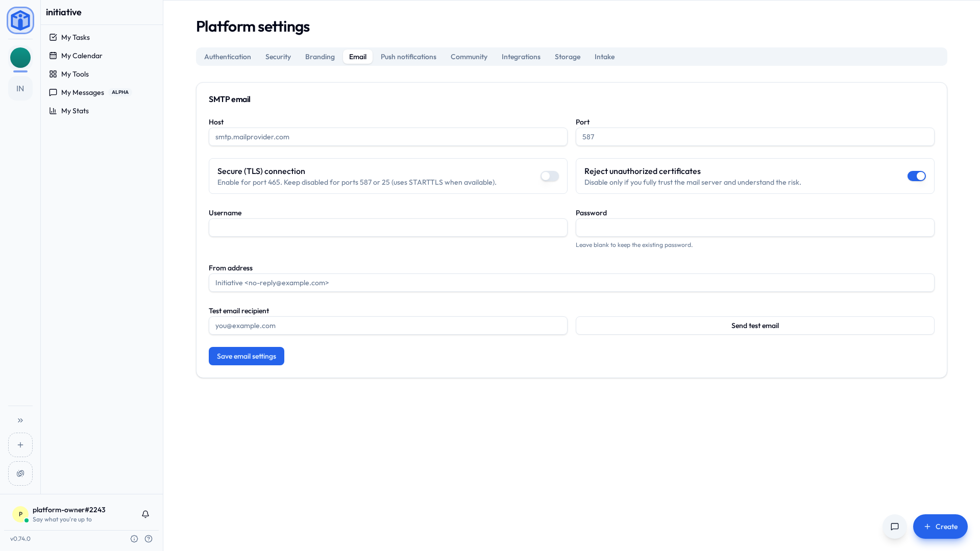Open My Calendar from the sidebar

pos(102,56)
